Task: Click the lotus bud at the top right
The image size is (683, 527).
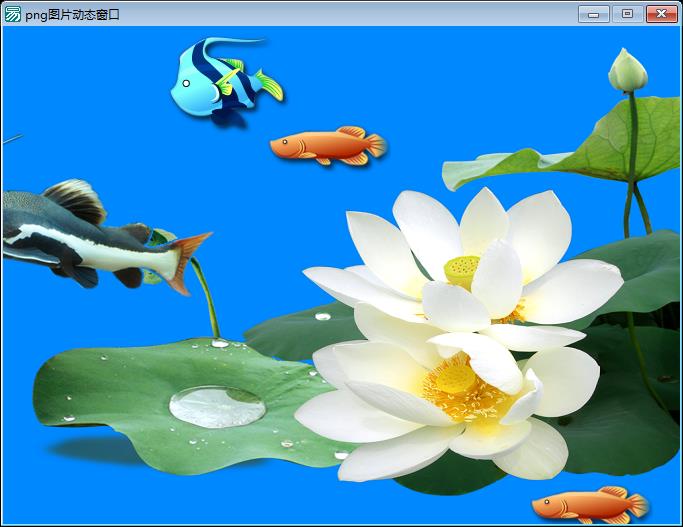Action: (x=628, y=71)
